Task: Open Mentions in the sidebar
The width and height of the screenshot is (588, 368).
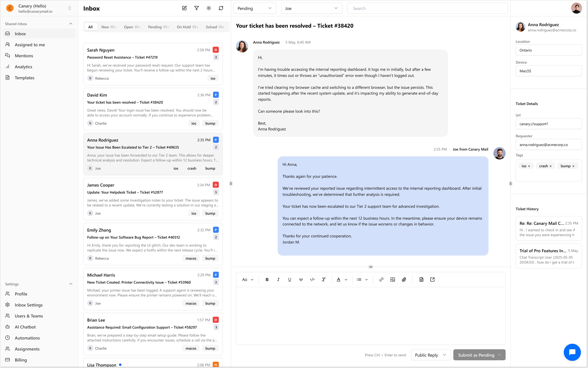Action: (39, 56)
